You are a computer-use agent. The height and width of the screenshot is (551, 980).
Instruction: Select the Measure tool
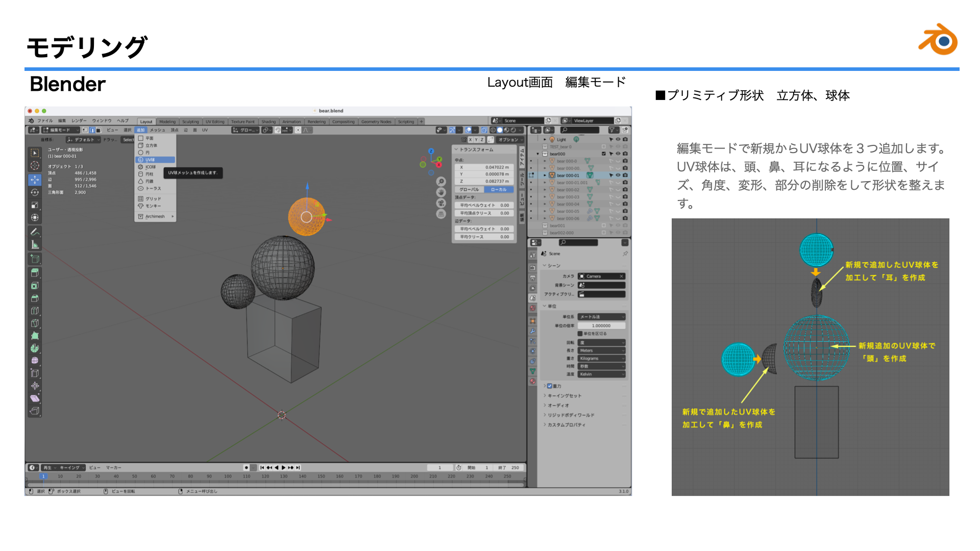click(x=35, y=245)
